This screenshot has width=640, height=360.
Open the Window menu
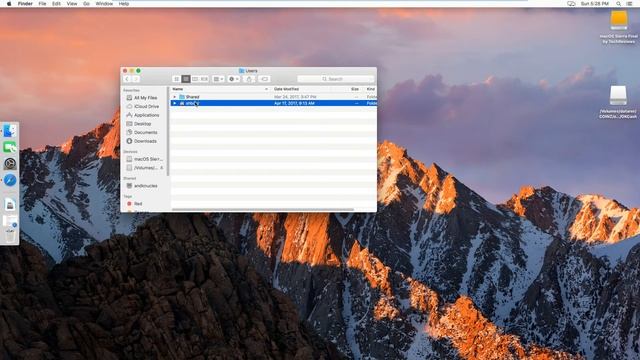point(104,3)
